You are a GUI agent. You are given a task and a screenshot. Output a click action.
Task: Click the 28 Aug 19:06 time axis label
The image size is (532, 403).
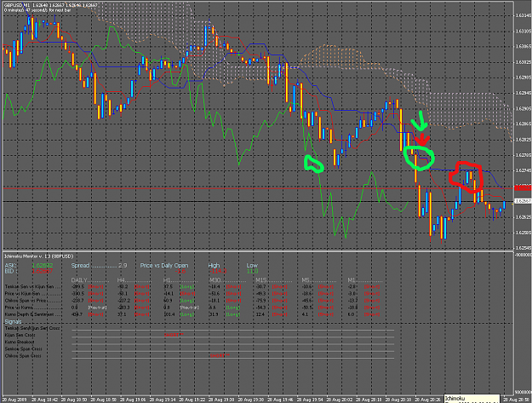coord(131,400)
